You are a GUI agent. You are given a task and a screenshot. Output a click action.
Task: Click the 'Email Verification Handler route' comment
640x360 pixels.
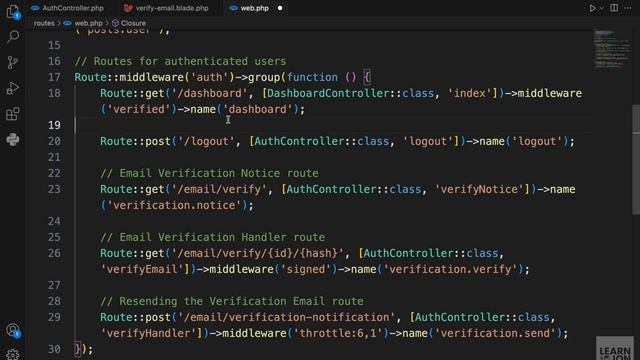coord(213,238)
